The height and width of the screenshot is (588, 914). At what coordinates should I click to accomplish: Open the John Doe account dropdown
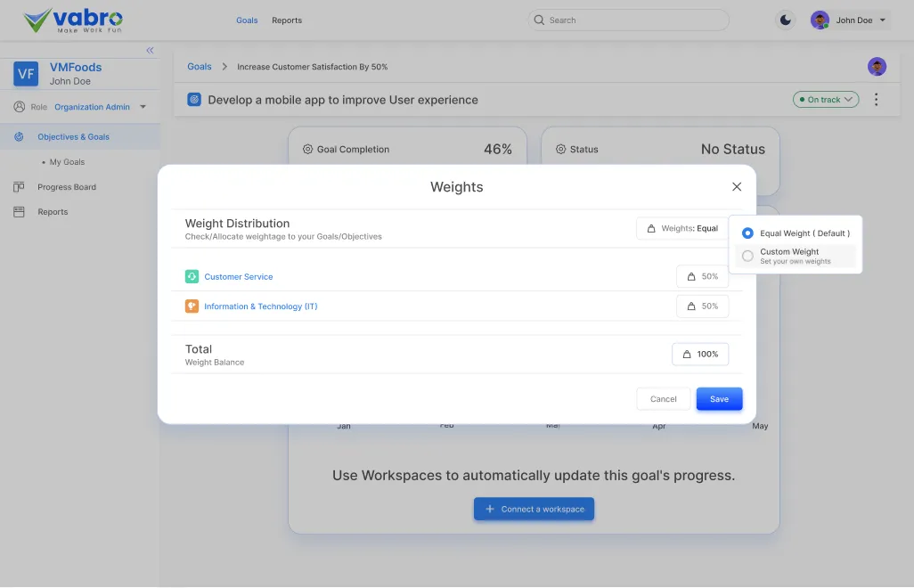[x=851, y=20]
